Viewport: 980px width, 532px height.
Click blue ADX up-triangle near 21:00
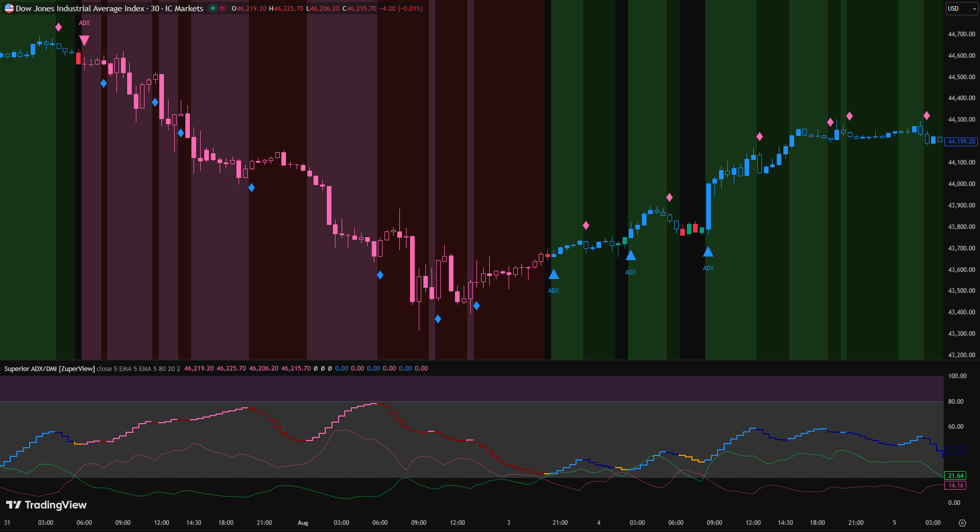554,274
